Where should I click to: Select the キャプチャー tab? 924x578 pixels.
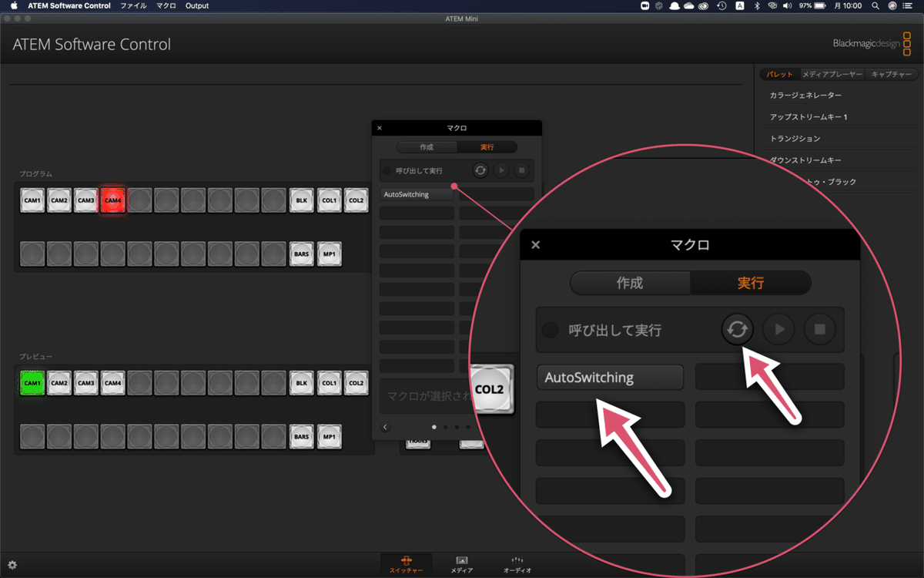pos(891,75)
